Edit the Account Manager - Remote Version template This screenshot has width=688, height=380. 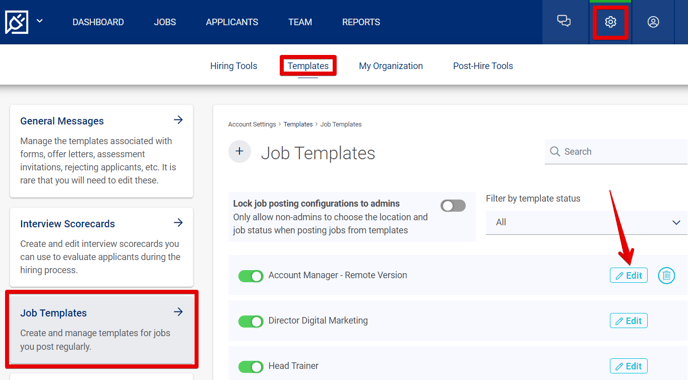[628, 276]
